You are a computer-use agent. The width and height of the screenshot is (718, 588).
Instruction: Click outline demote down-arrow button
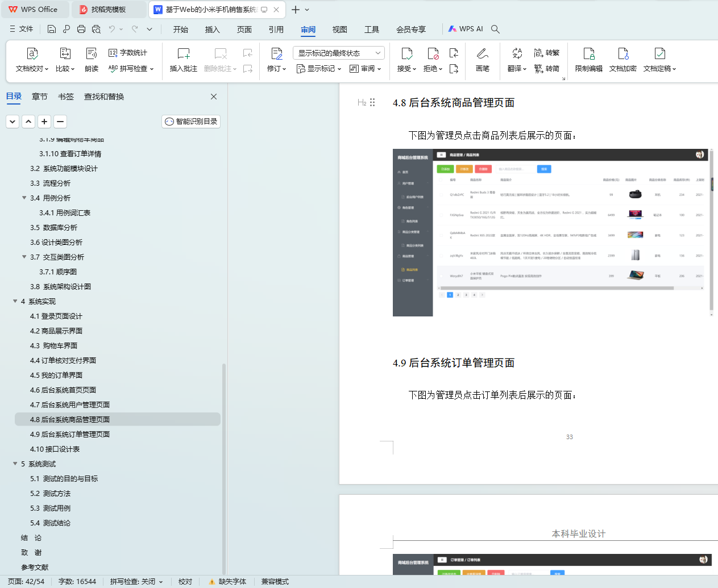13,122
